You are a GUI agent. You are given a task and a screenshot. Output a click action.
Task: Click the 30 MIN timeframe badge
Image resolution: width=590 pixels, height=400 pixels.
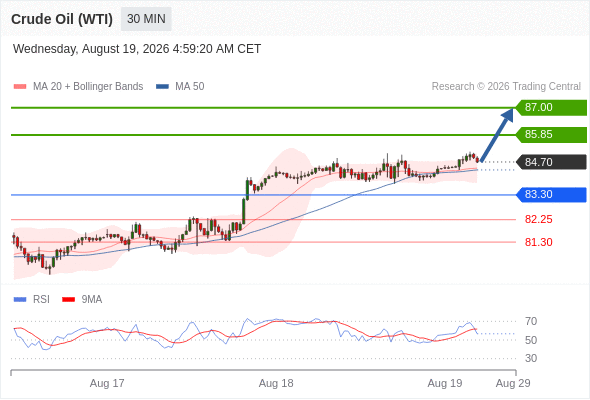[146, 19]
